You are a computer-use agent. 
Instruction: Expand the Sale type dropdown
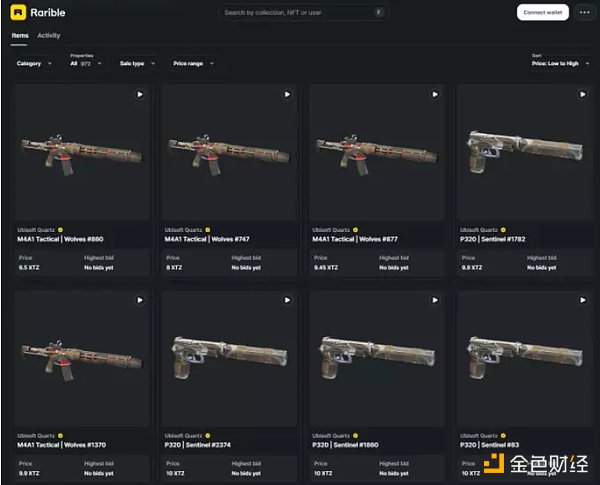click(x=137, y=64)
